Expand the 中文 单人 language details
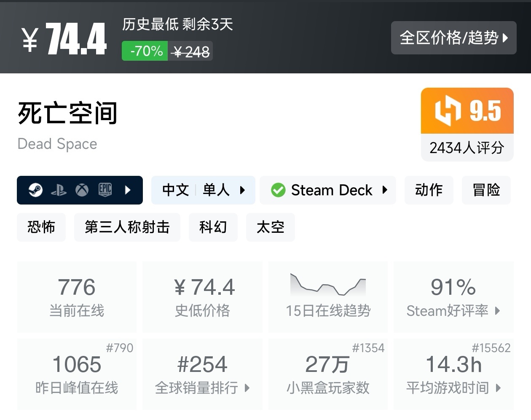Image resolution: width=531 pixels, height=420 pixels. tap(203, 190)
